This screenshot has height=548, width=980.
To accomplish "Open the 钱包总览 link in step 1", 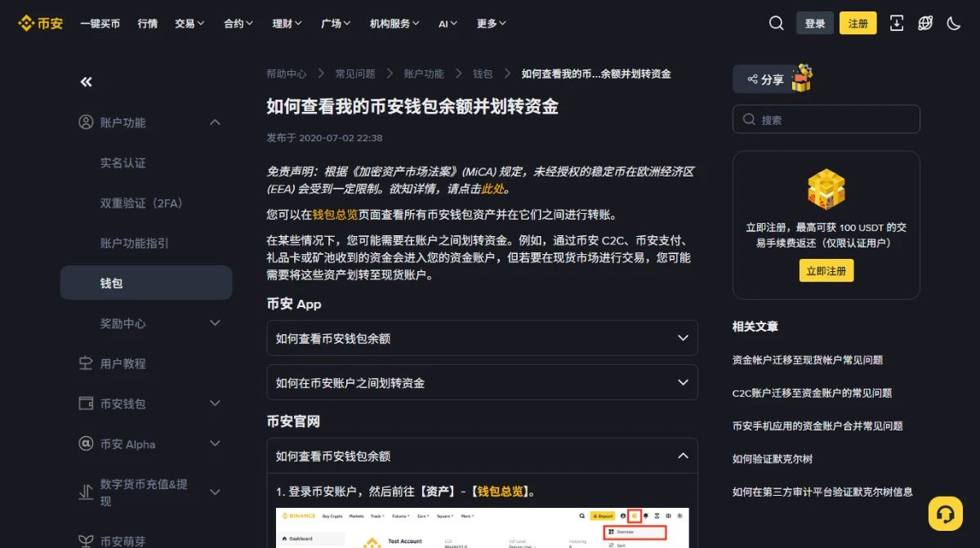I will tap(500, 492).
